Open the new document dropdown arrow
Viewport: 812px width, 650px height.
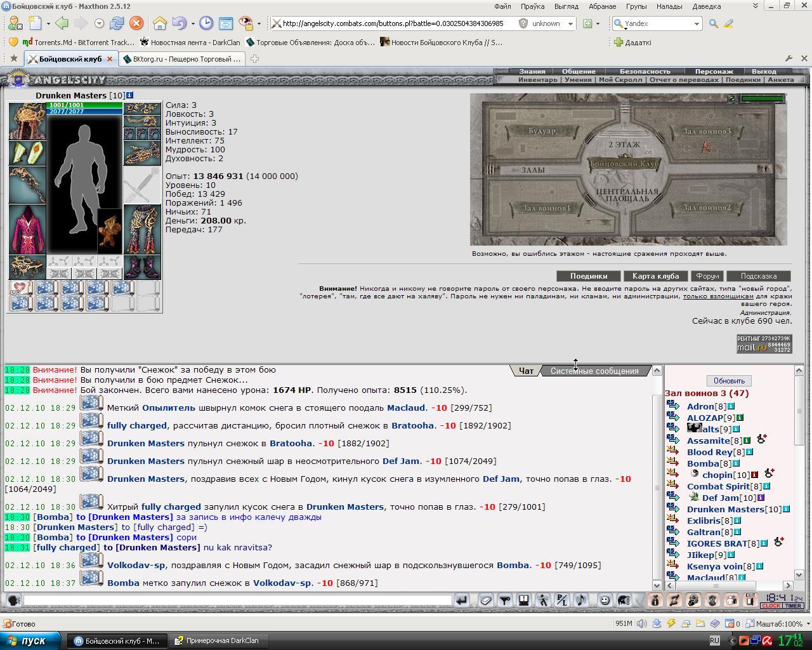click(x=48, y=23)
